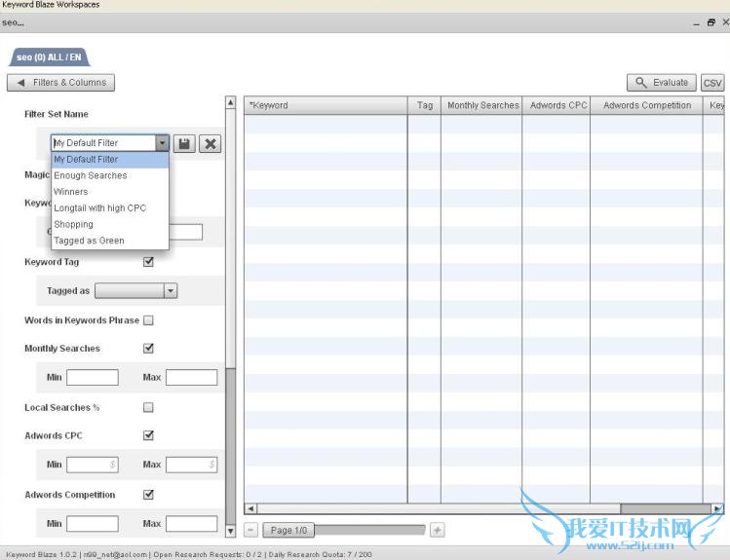Open the Filter Set Name dropdown arrow
This screenshot has width=730, height=560.
click(162, 143)
